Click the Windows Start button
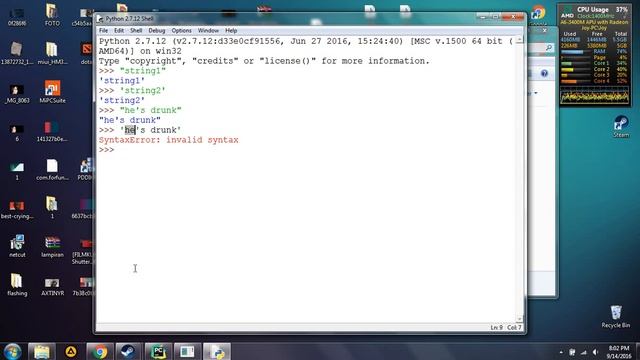The image size is (640, 360). 12,351
